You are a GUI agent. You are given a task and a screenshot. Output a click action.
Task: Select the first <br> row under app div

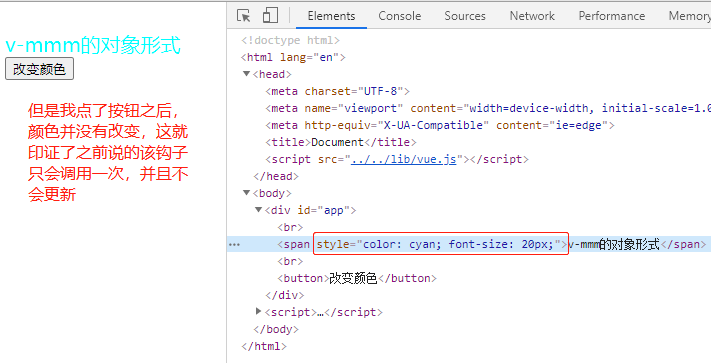tap(290, 227)
